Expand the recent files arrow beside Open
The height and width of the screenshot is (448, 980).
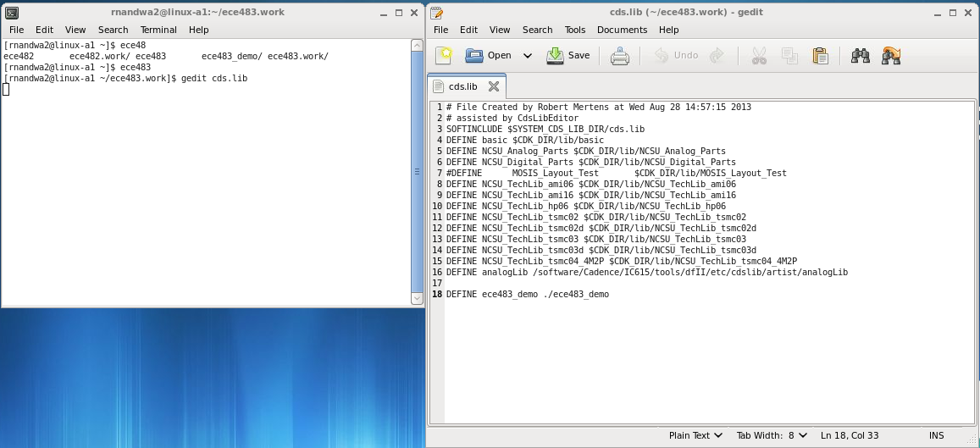tap(527, 56)
